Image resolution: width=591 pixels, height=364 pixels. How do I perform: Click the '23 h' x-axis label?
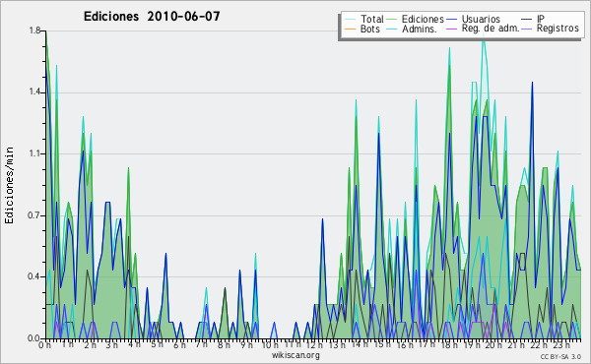coord(561,344)
